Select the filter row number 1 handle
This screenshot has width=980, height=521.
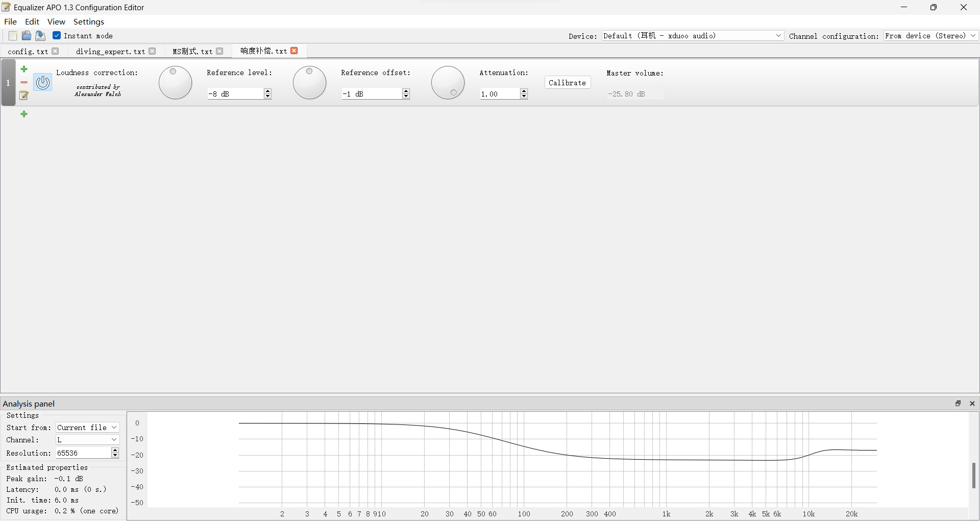(8, 83)
